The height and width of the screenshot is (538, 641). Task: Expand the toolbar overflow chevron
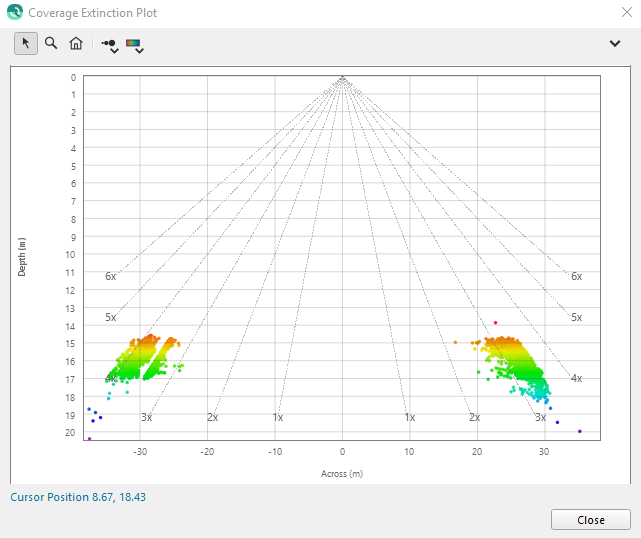click(615, 44)
